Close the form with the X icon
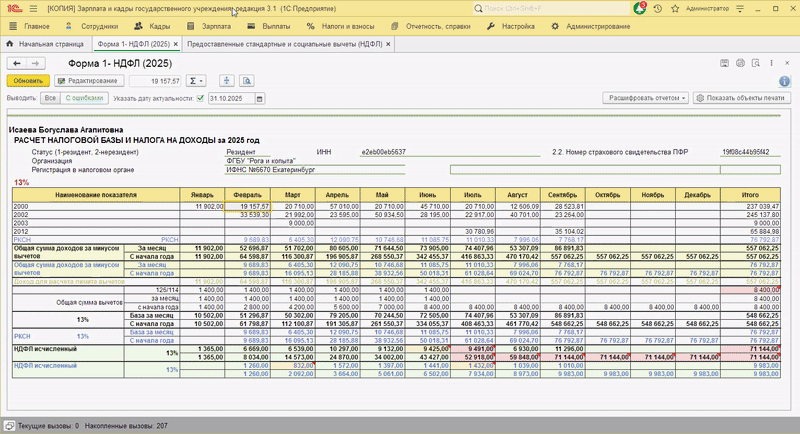Image resolution: width=800 pixels, height=434 pixels. 787,63
